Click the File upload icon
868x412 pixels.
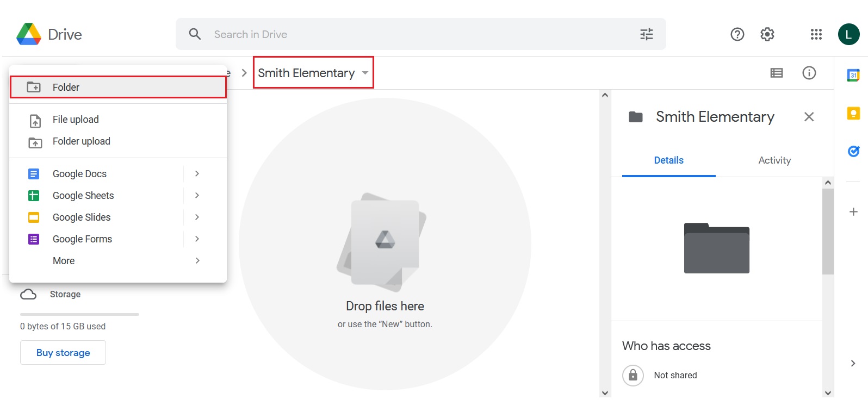35,120
